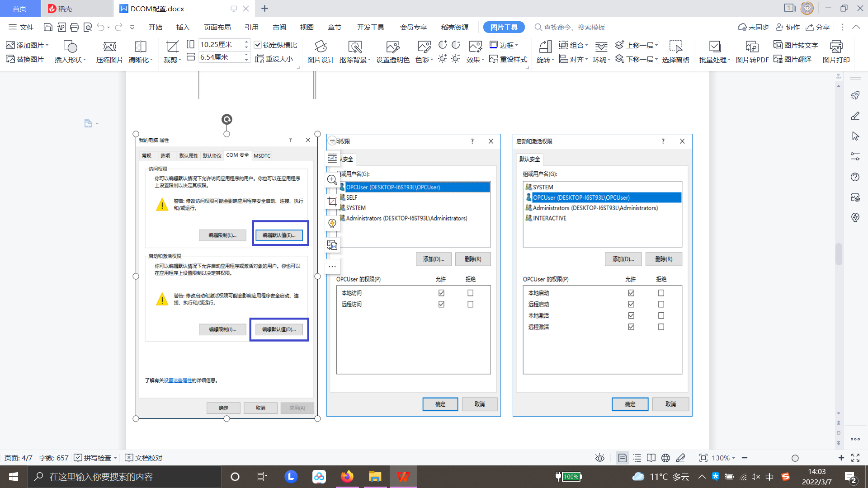868x488 pixels.
Task: Click the zoom slider in status bar
Action: coord(794,458)
